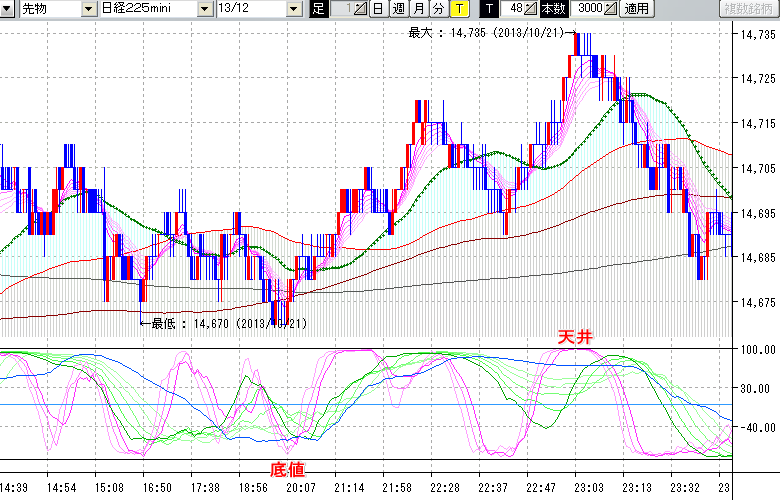Viewport: 780px width, 500px height.
Task: Select the 日 (daily) timeframe button
Action: click(x=377, y=9)
